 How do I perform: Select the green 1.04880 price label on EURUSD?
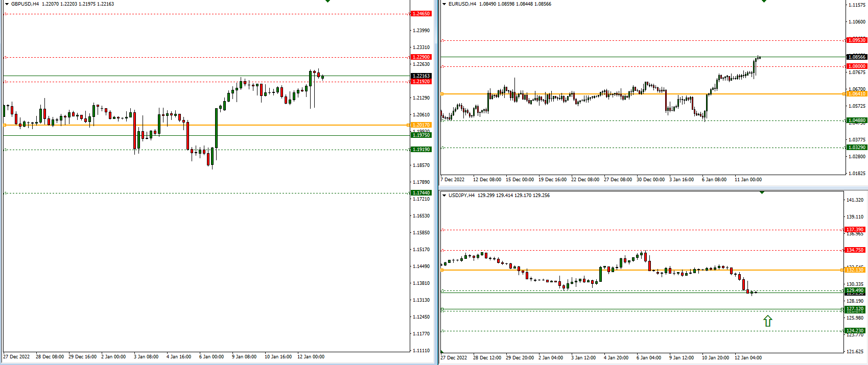(x=857, y=120)
